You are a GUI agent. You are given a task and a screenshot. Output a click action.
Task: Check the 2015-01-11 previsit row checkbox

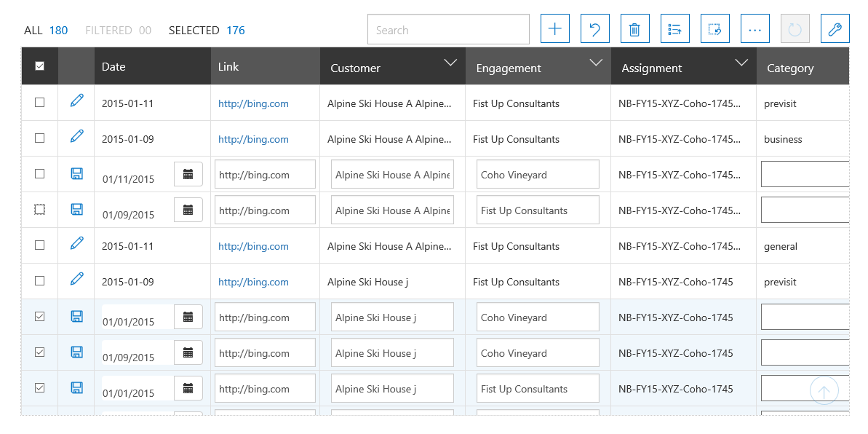(39, 102)
